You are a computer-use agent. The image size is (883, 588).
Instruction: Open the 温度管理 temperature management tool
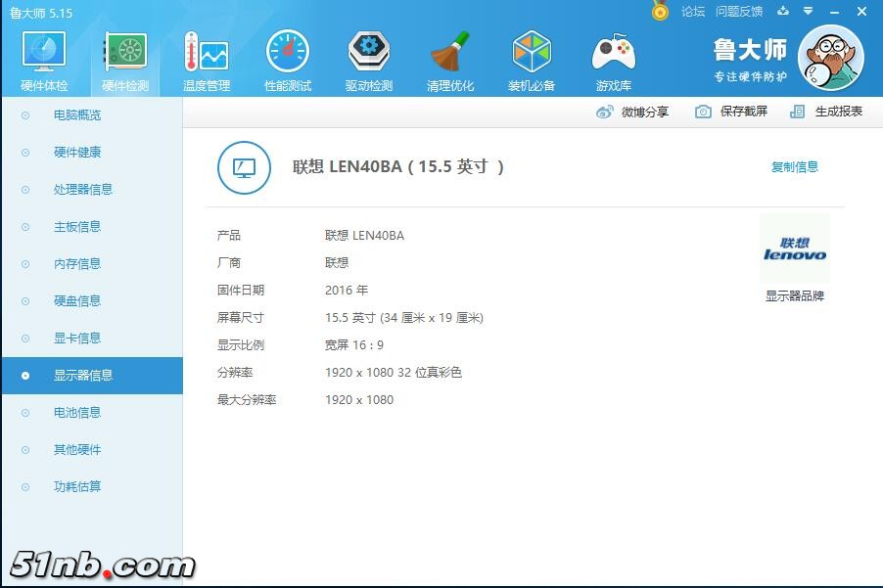click(x=205, y=57)
